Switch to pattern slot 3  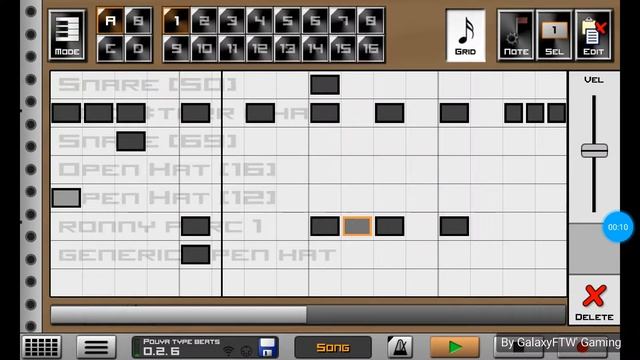tap(231, 21)
